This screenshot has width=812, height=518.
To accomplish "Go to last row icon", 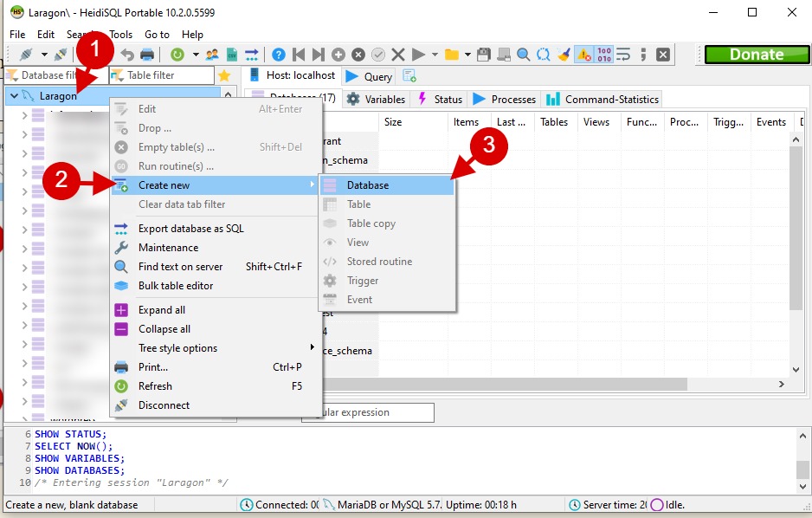I will pyautogui.click(x=319, y=55).
